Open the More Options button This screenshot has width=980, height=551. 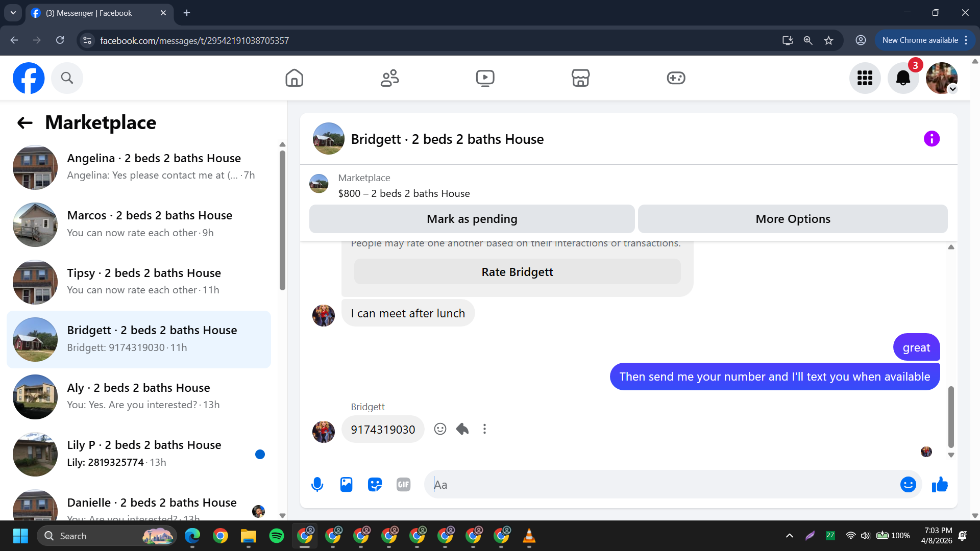tap(793, 219)
